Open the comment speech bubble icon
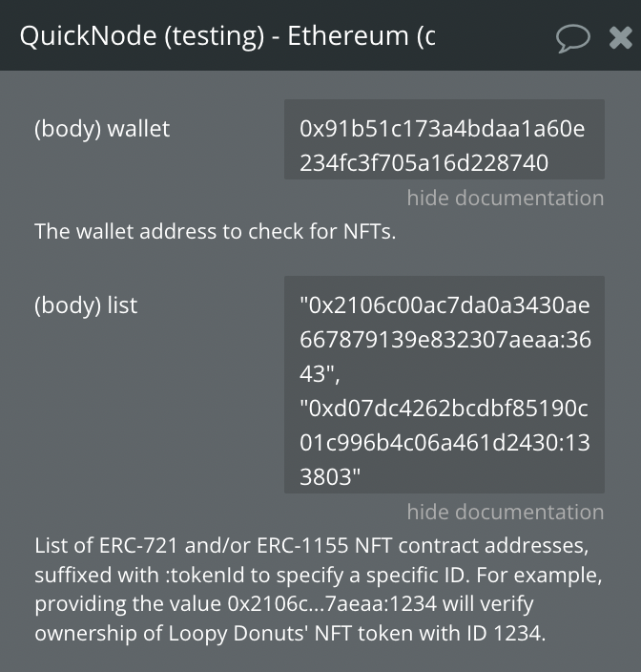Screen dimensions: 641x672 click(573, 38)
